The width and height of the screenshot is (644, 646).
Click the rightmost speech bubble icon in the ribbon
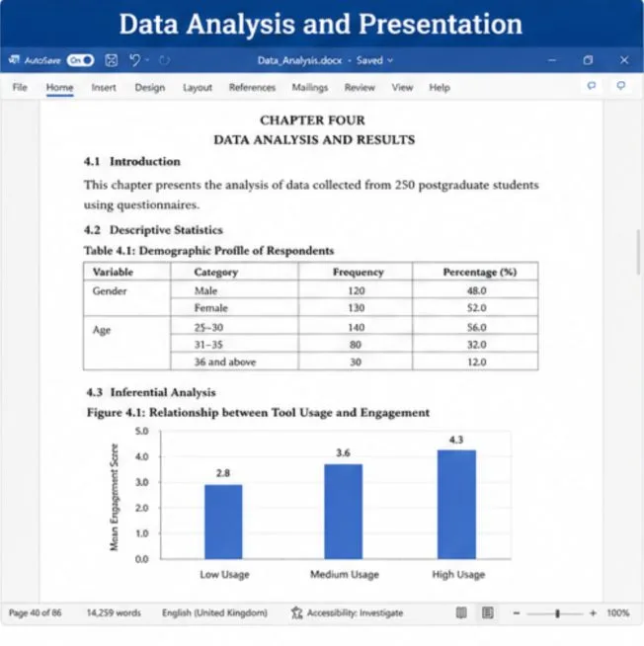(x=621, y=85)
